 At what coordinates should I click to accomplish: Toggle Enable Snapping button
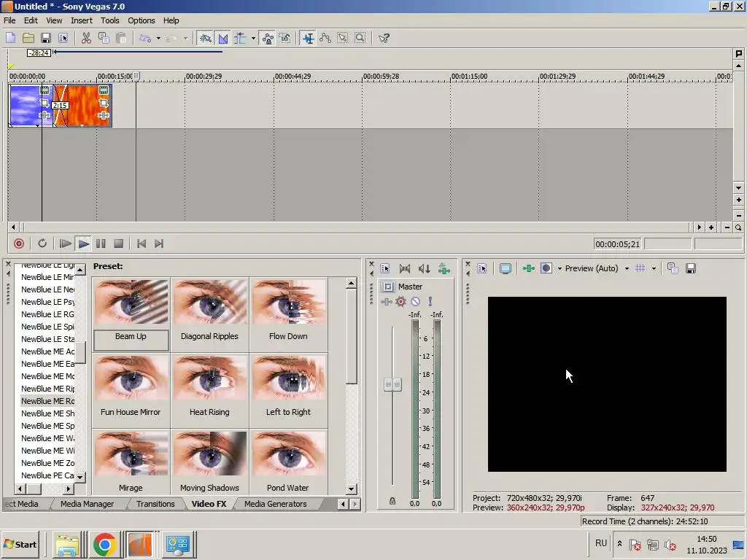point(205,38)
